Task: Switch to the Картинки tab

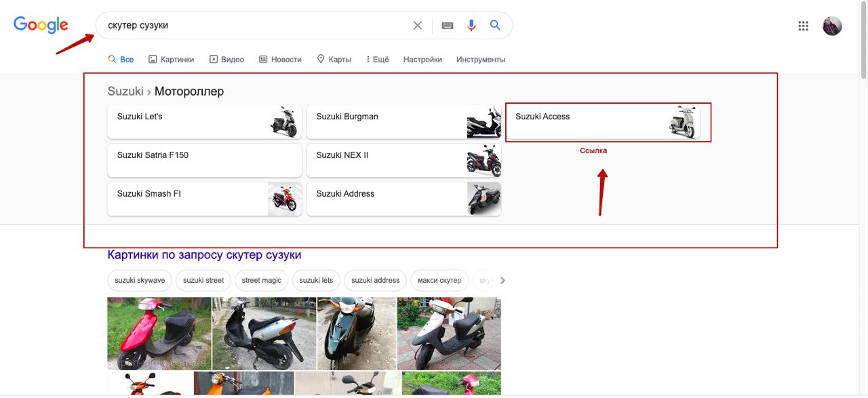Action: click(172, 60)
